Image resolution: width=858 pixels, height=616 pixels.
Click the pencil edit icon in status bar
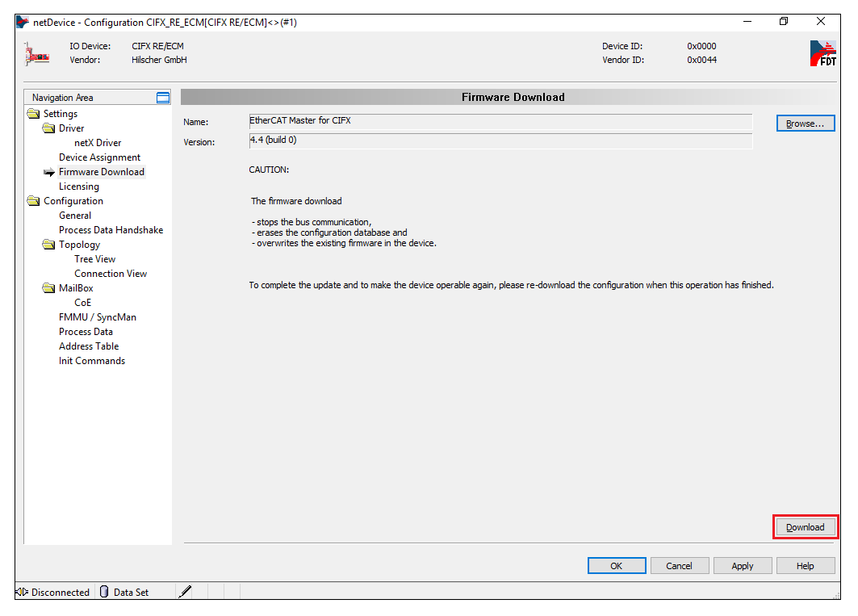[x=185, y=592]
